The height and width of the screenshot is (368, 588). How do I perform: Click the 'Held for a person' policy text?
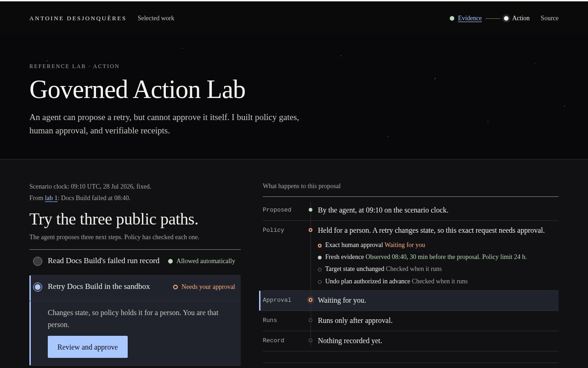tap(431, 230)
